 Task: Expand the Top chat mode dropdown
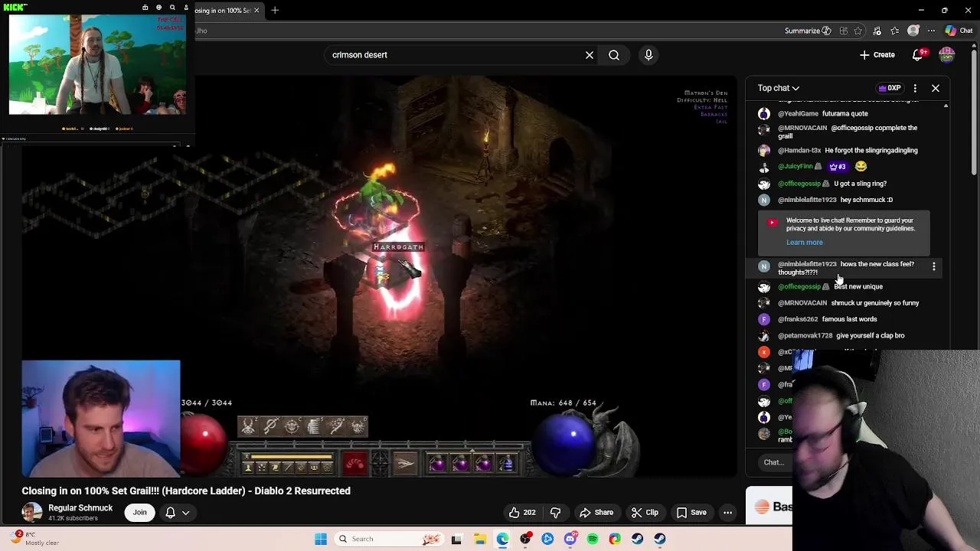click(779, 88)
